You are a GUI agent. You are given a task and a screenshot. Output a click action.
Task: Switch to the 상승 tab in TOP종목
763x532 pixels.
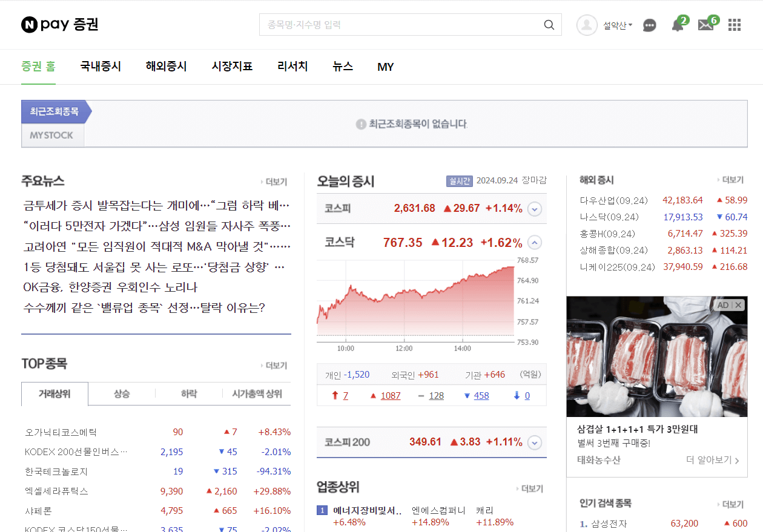(122, 393)
